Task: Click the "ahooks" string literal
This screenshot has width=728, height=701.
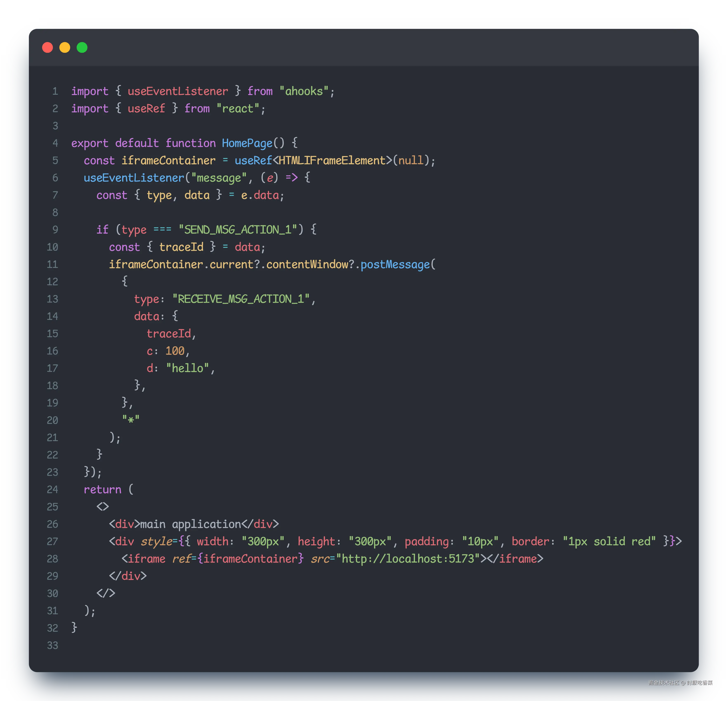Action: point(304,91)
